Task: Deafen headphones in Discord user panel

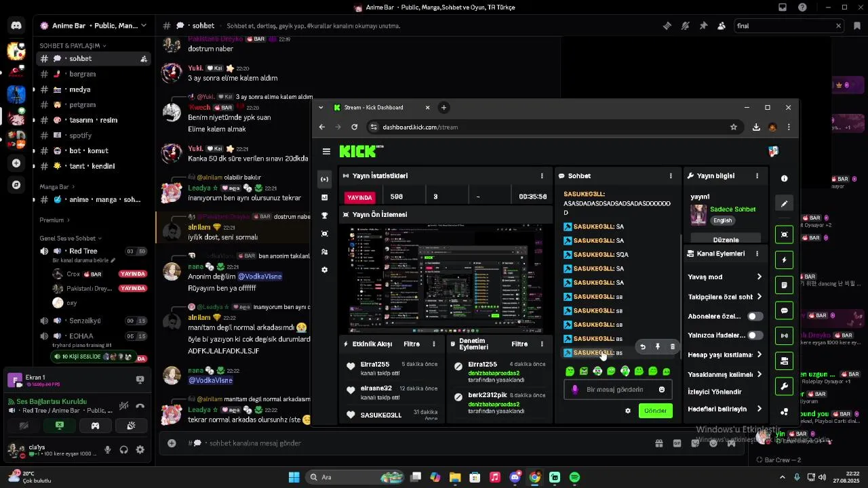Action: pyautogui.click(x=123, y=449)
